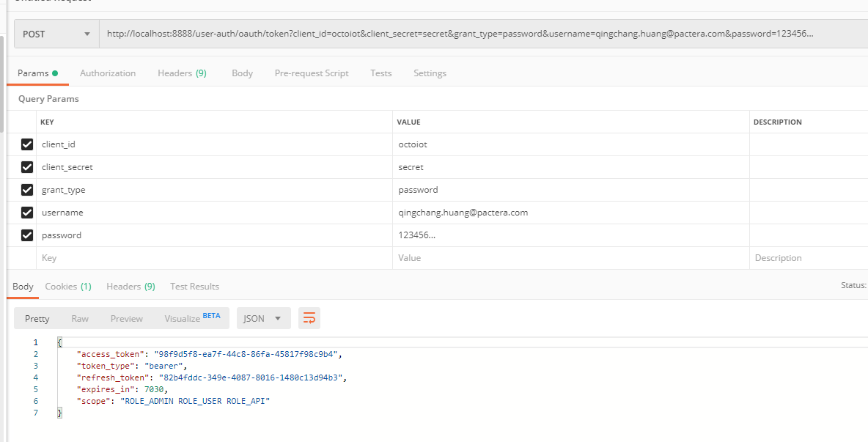Open the Test Results tab

pyautogui.click(x=194, y=287)
